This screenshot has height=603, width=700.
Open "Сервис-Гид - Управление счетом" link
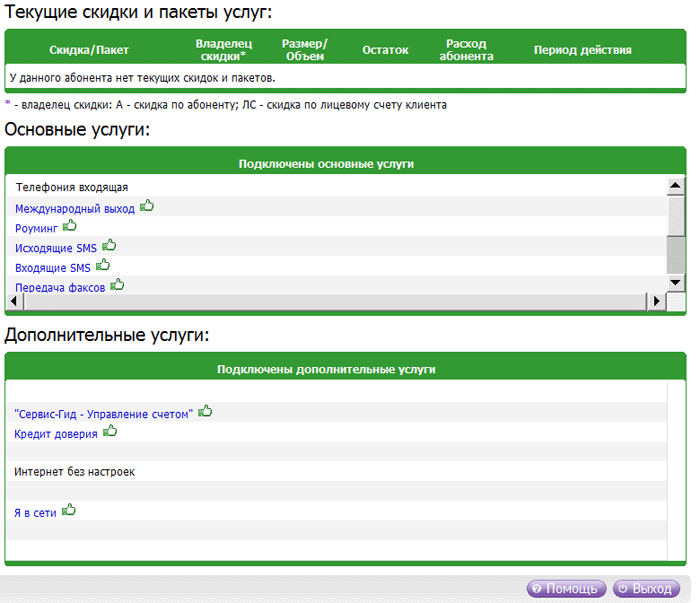tap(104, 414)
